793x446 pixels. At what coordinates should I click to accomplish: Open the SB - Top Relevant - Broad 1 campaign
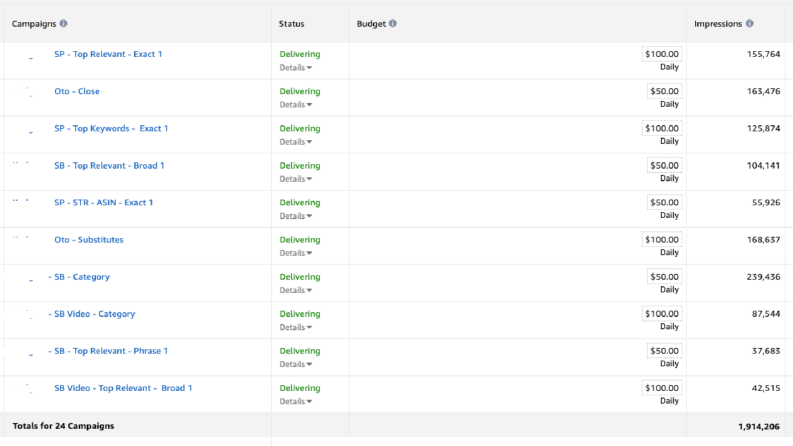click(109, 165)
